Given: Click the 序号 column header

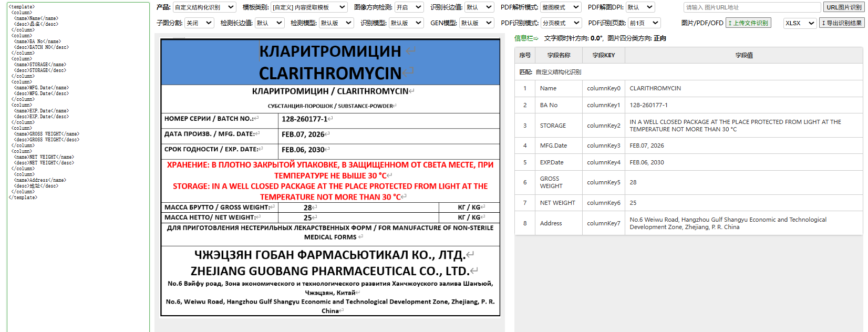Looking at the screenshot, I should 525,55.
